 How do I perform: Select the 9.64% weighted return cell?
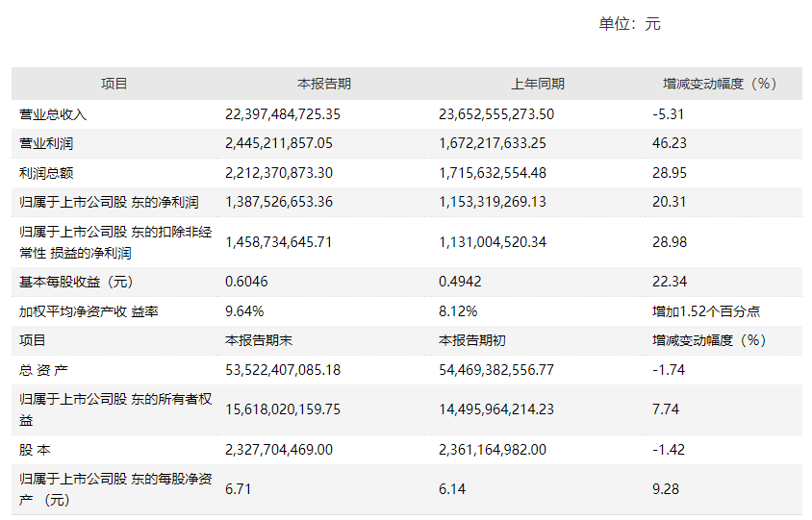[244, 311]
